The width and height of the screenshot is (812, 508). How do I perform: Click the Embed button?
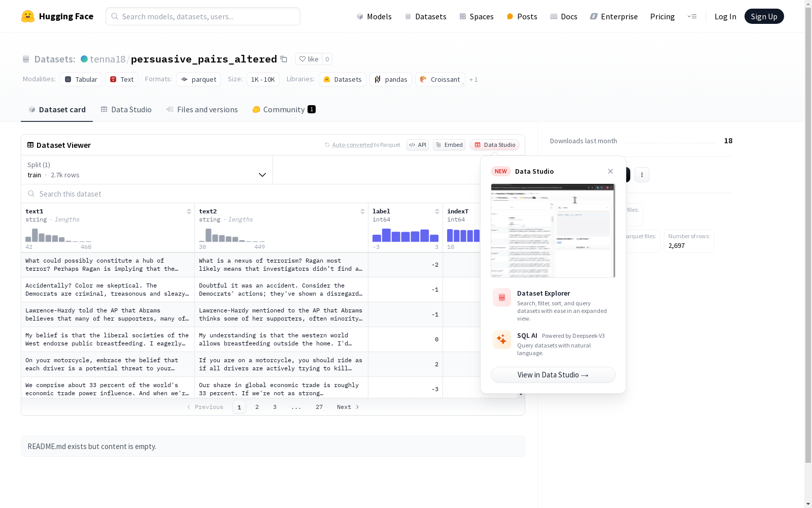tap(449, 145)
